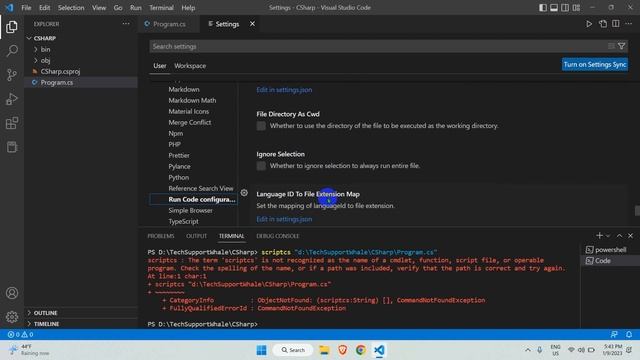Open CSharp.csproj in explorer
Image resolution: width=640 pixels, height=360 pixels.
[x=60, y=71]
